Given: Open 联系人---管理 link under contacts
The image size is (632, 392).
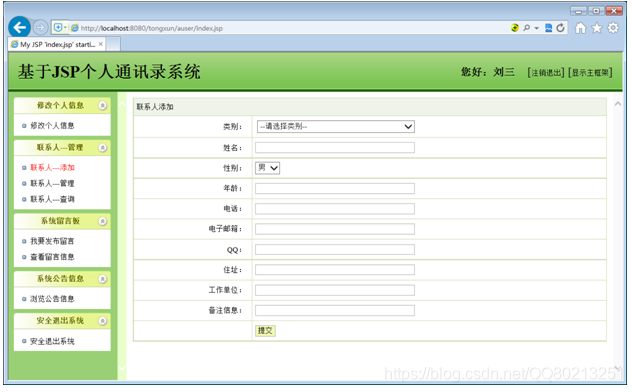Looking at the screenshot, I should coord(52,183).
